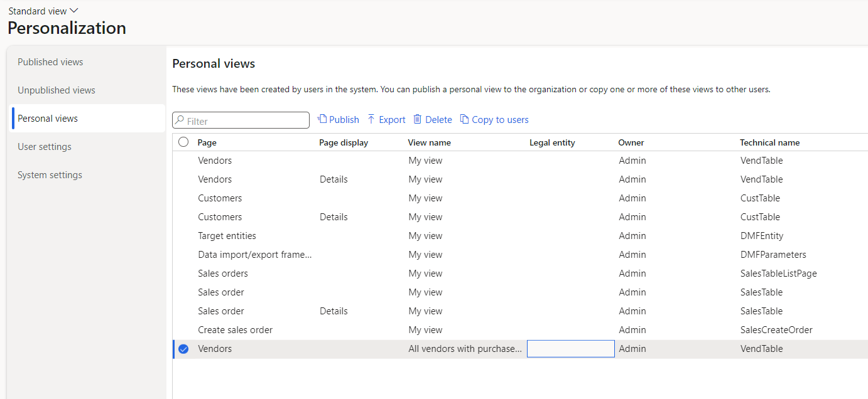This screenshot has width=868, height=399.
Task: Click the Legal entity input on the selected row
Action: [x=570, y=348]
